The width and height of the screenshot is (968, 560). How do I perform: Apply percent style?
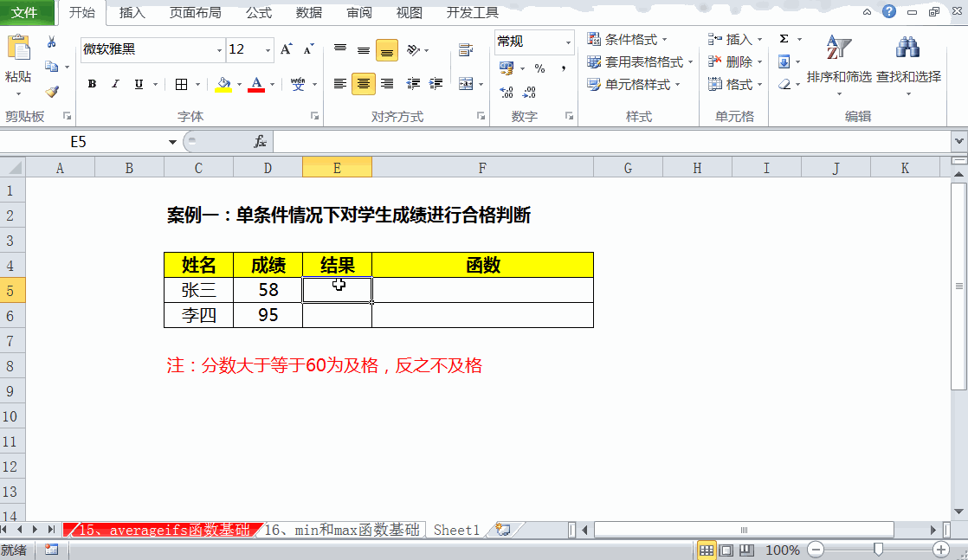point(539,68)
